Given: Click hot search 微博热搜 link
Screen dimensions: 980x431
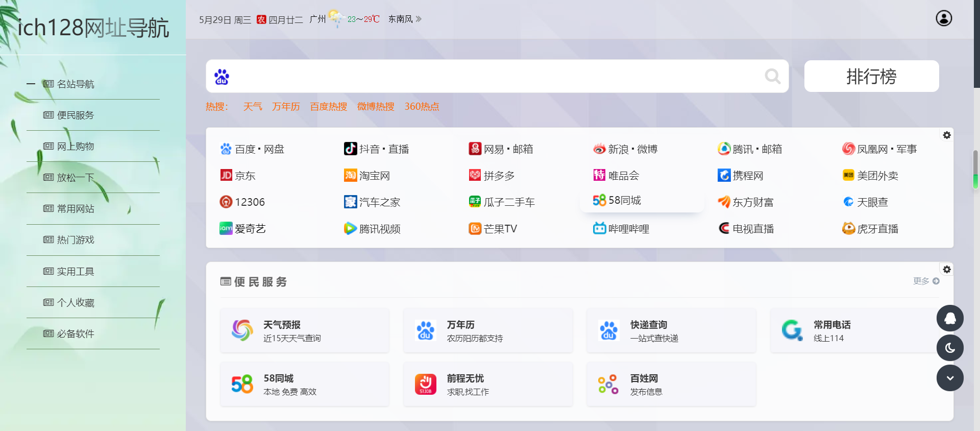Looking at the screenshot, I should (376, 106).
